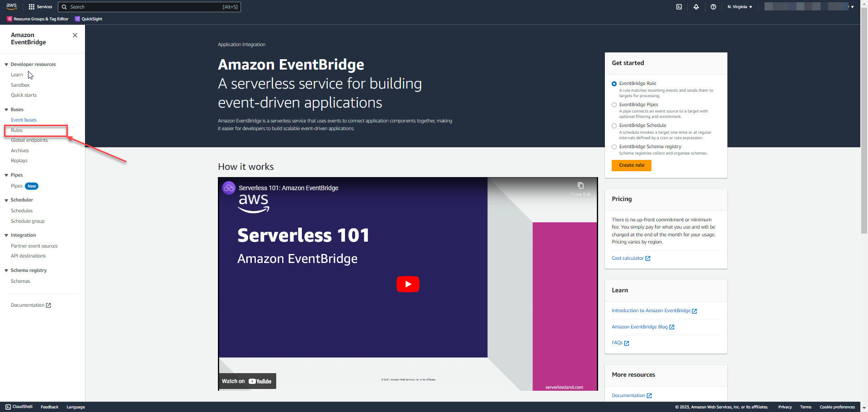868x412 pixels.
Task: Click Watch on YouTube button
Action: point(247,381)
